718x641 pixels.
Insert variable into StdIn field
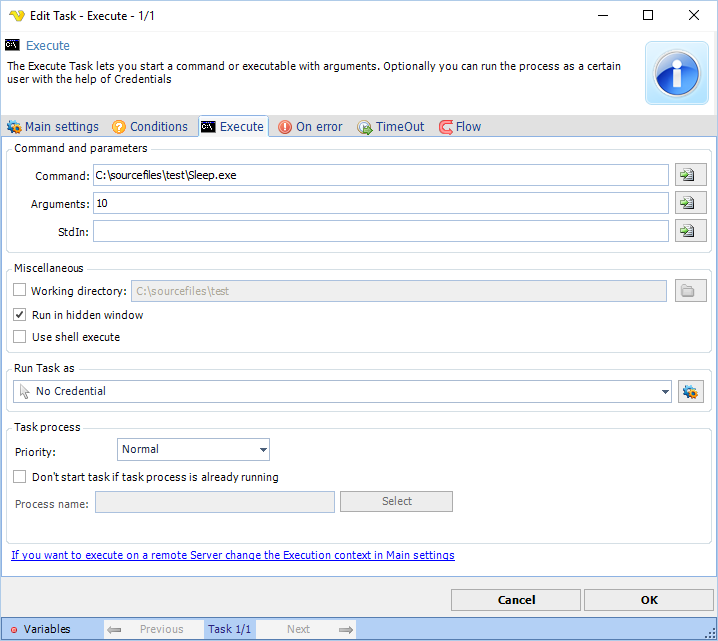[691, 231]
